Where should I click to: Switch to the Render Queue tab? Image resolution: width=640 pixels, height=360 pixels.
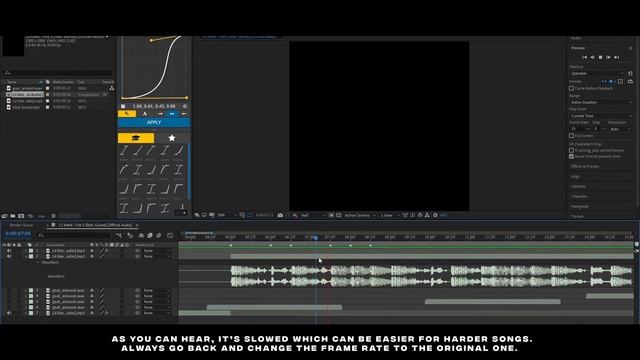pyautogui.click(x=21, y=225)
